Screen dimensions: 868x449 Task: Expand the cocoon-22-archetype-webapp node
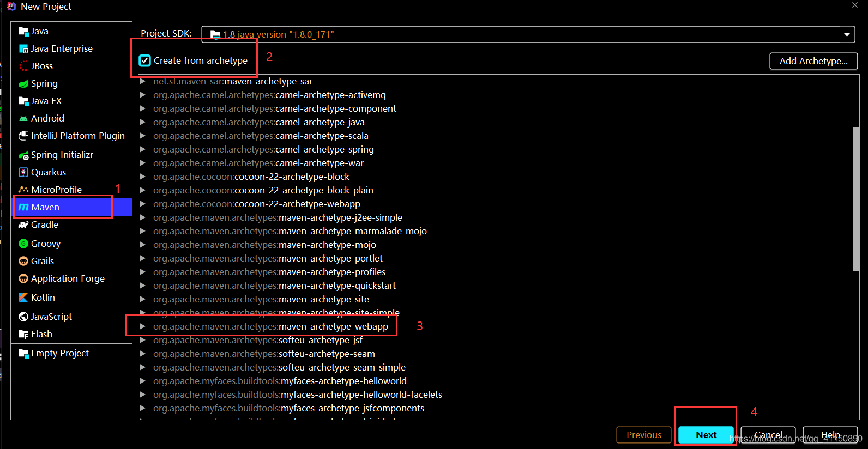(x=143, y=204)
